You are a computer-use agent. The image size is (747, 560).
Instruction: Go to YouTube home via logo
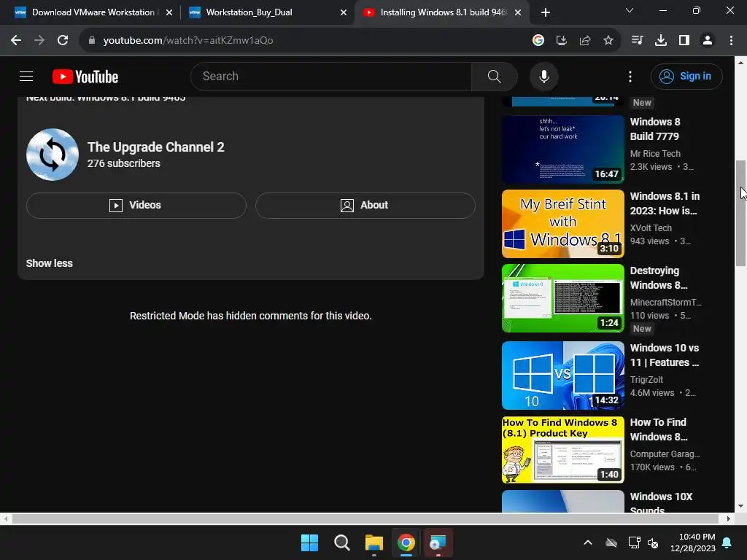pyautogui.click(x=85, y=77)
